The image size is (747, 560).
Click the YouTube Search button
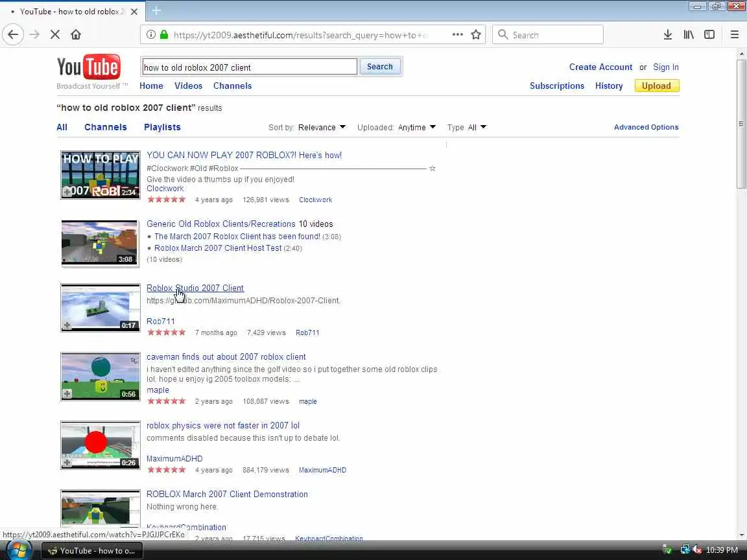coord(380,67)
